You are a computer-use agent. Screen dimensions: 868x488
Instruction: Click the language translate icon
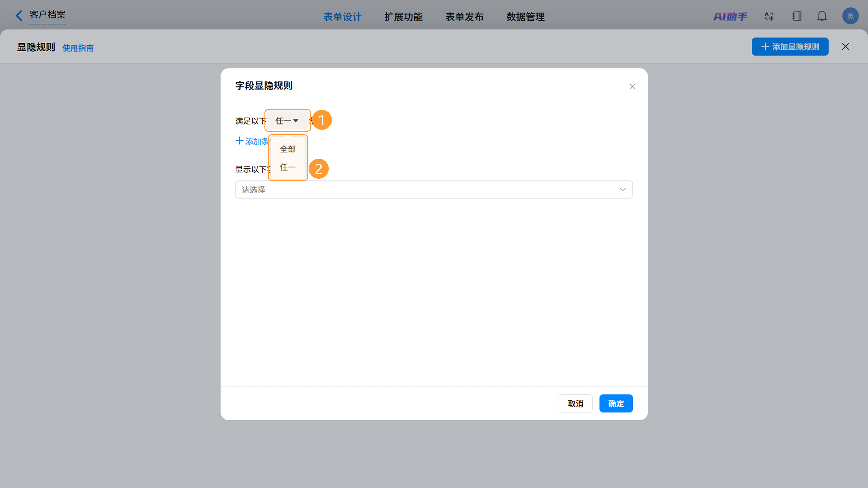(769, 16)
